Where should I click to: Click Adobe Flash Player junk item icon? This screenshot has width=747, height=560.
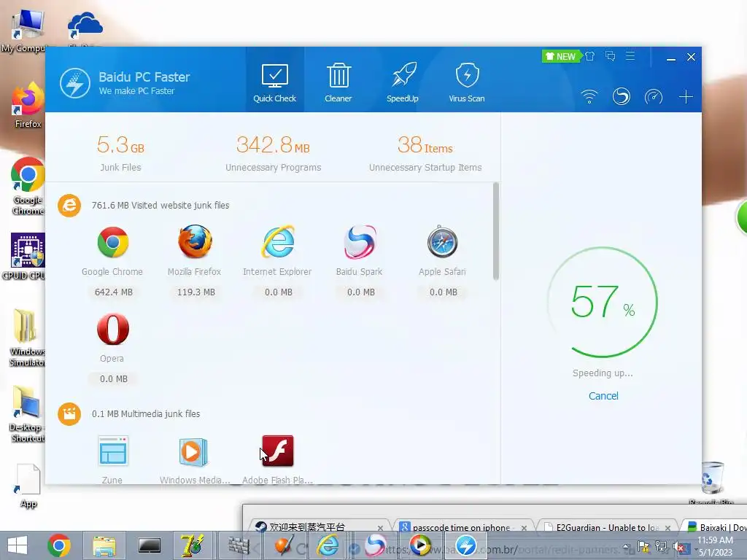point(278,451)
